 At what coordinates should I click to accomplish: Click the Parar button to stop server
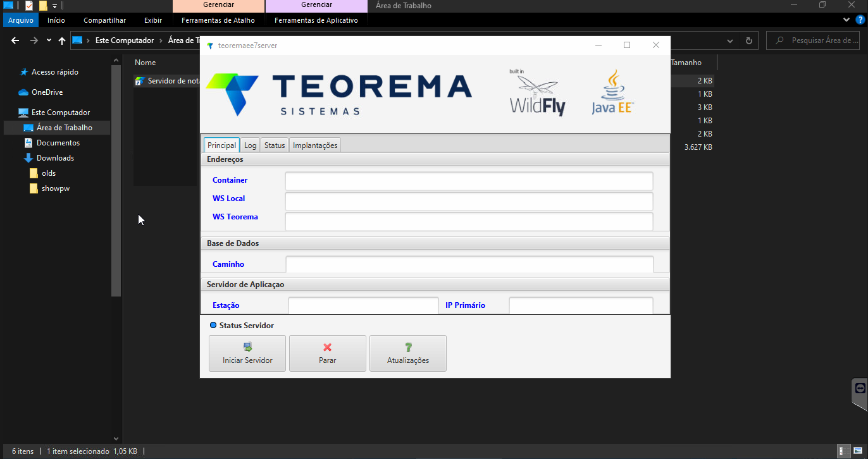click(x=328, y=353)
